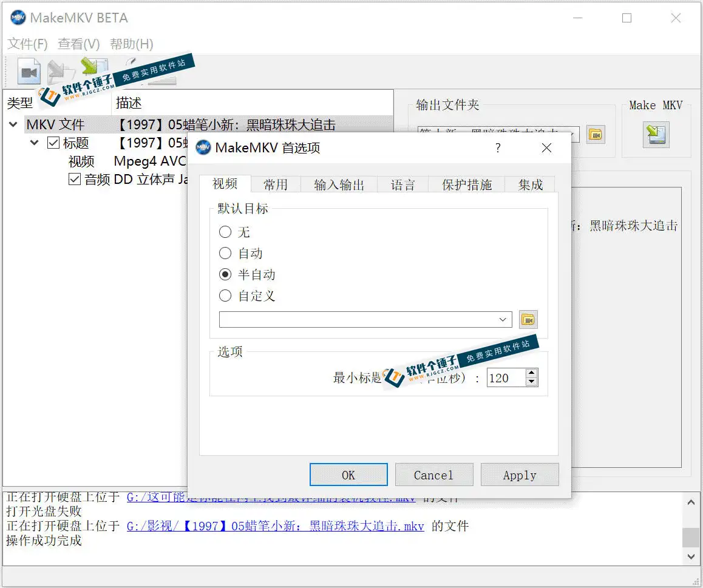Click the Apply button

click(x=519, y=475)
